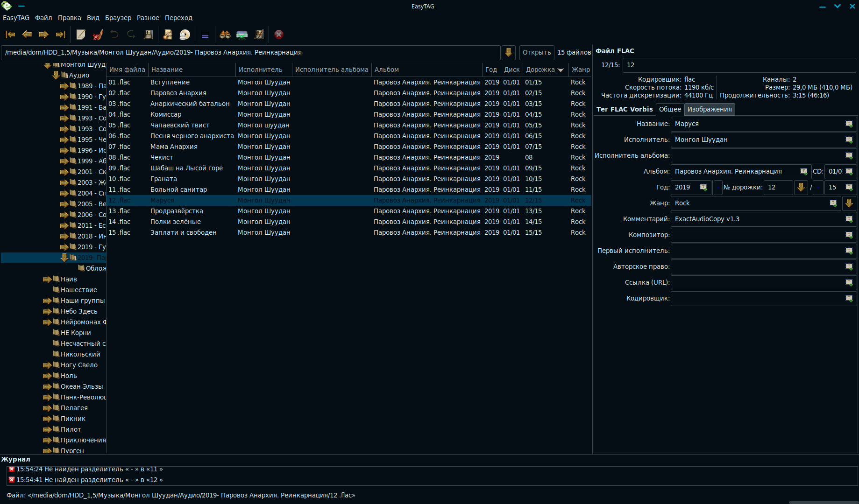
Task: Open the Правка menu
Action: coord(70,18)
